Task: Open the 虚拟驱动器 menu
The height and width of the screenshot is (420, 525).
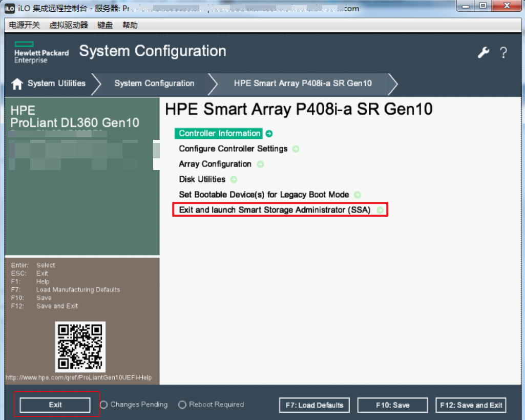Action: tap(68, 25)
